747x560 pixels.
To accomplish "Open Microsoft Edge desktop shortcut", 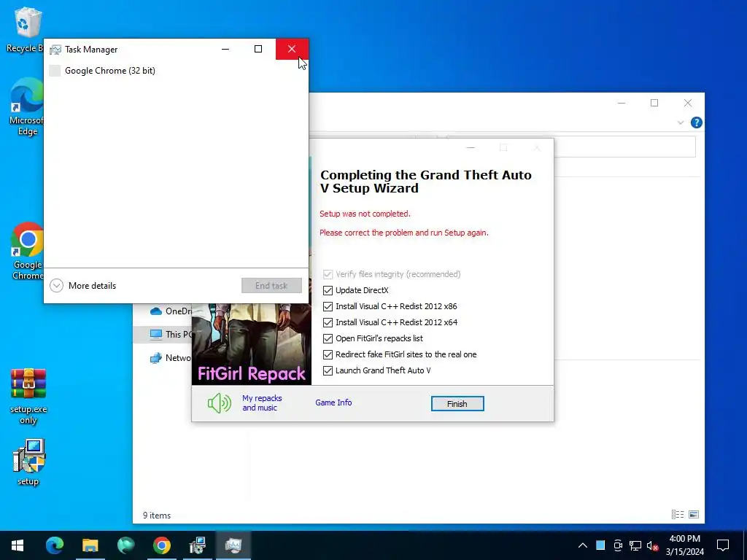I will 27,106.
